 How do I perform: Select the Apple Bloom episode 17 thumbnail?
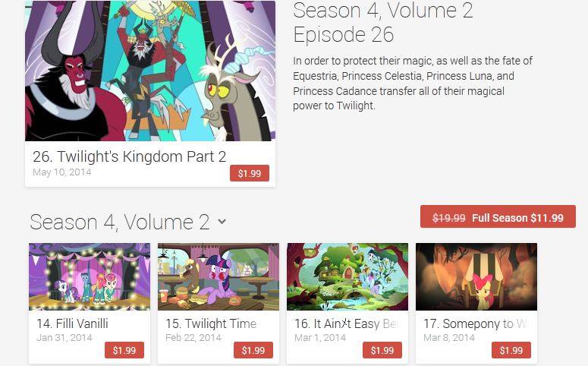476,276
